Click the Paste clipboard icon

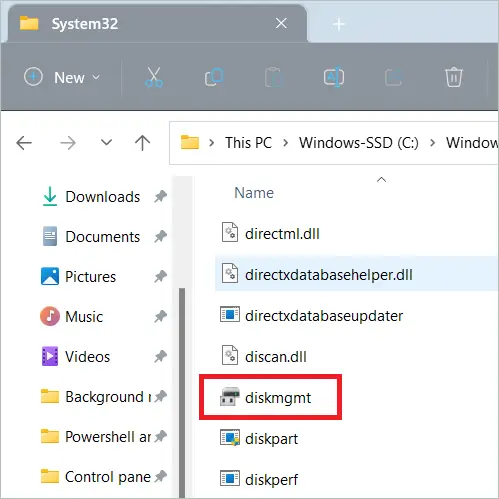[274, 77]
